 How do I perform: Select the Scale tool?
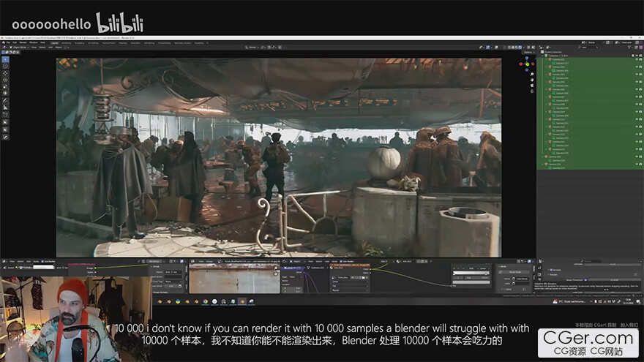5,86
